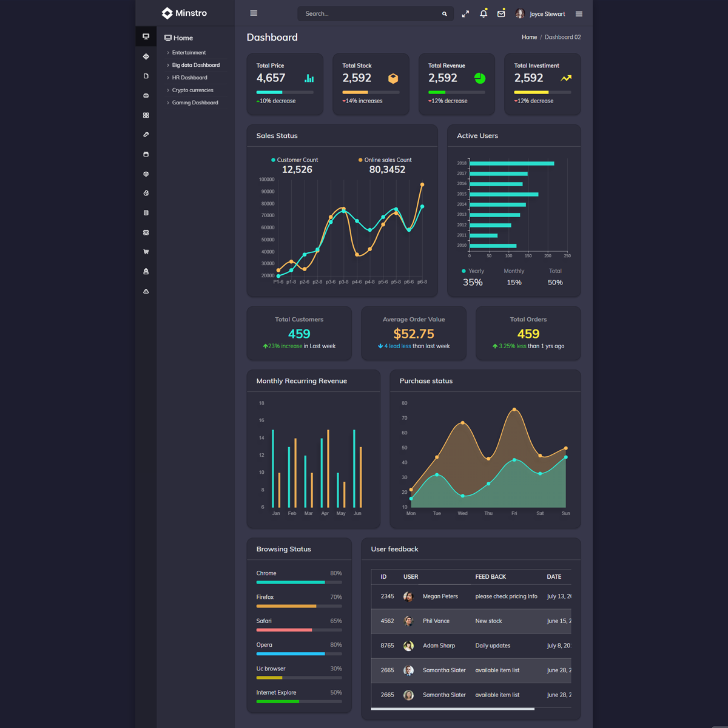Toggle the Customer Count chart legend
Image resolution: width=728 pixels, height=728 pixels.
[294, 160]
